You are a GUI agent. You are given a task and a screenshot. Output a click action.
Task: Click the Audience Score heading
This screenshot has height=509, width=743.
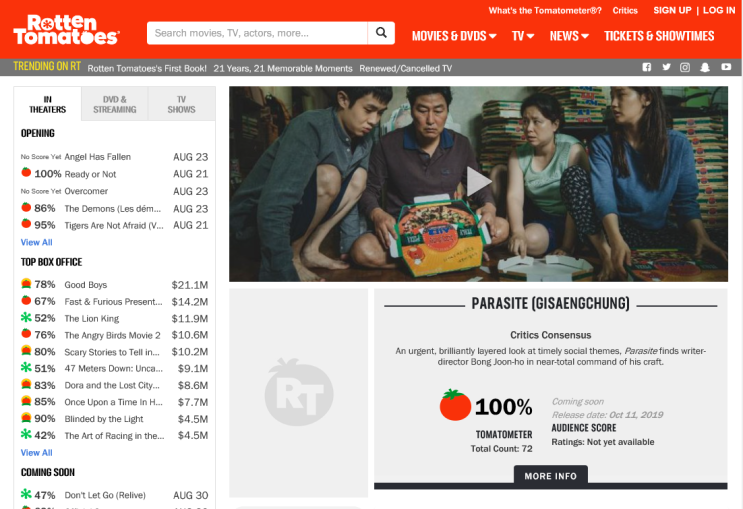coord(584,428)
